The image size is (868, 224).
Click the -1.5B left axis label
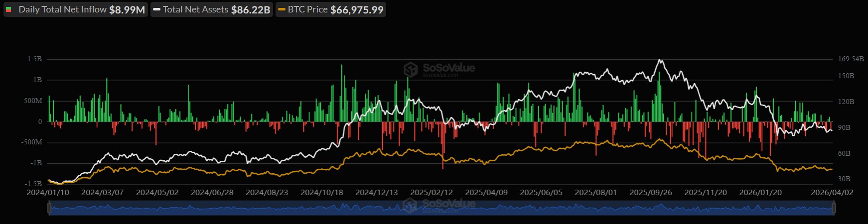[33, 184]
